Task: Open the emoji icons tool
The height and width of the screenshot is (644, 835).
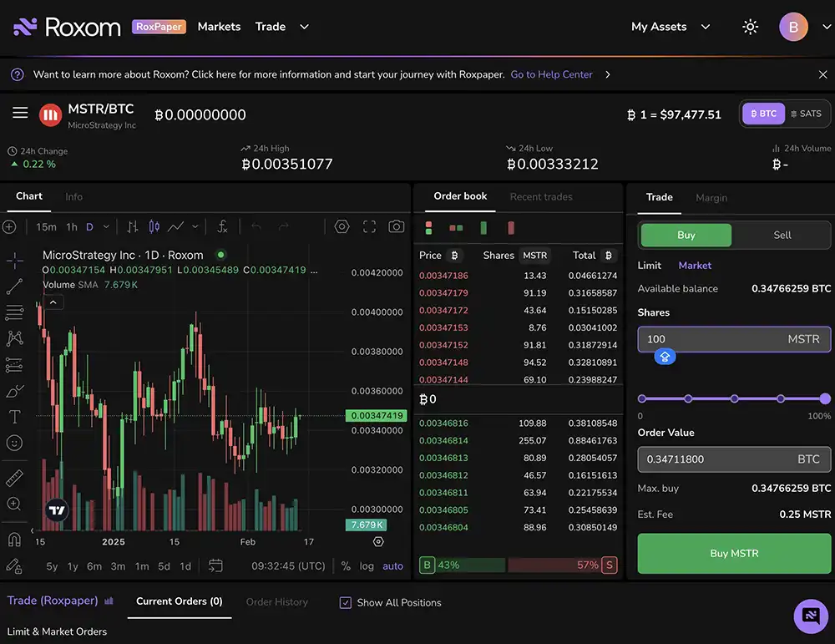Action: 14,443
